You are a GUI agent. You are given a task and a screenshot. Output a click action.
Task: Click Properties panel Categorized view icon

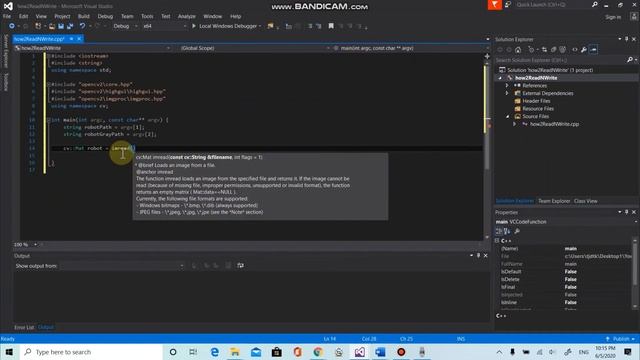coord(499,231)
